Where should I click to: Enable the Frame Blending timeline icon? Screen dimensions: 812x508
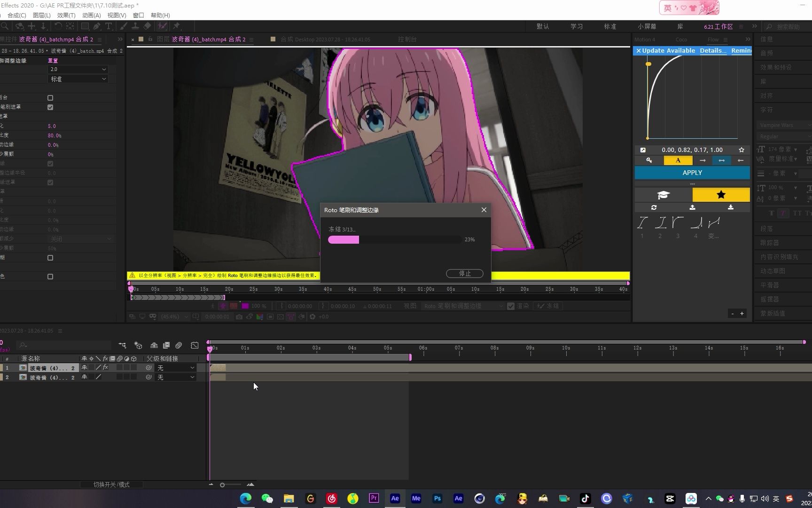(166, 345)
